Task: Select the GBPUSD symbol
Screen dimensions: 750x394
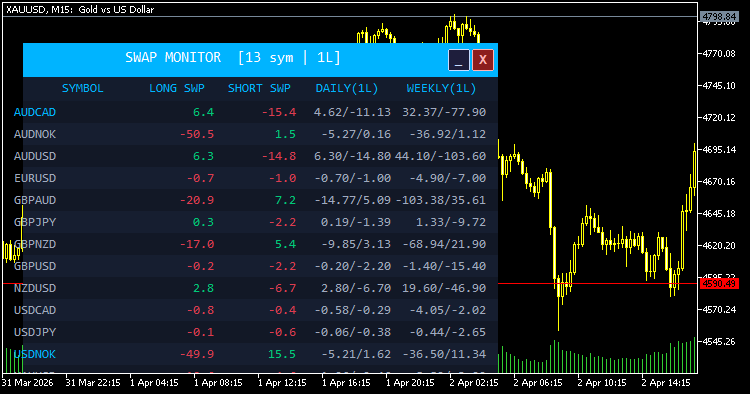Action: pos(35,266)
